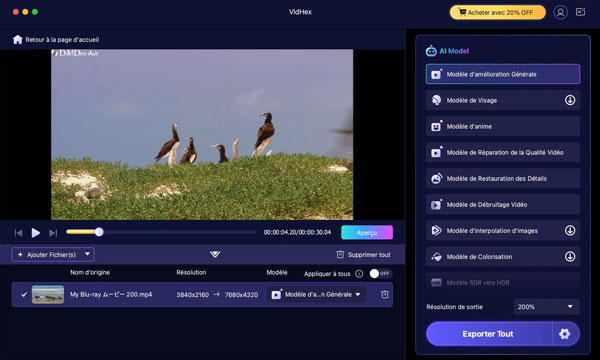600x360 pixels.
Task: Open the Résolution de sortie 200% dropdown
Action: pos(546,307)
